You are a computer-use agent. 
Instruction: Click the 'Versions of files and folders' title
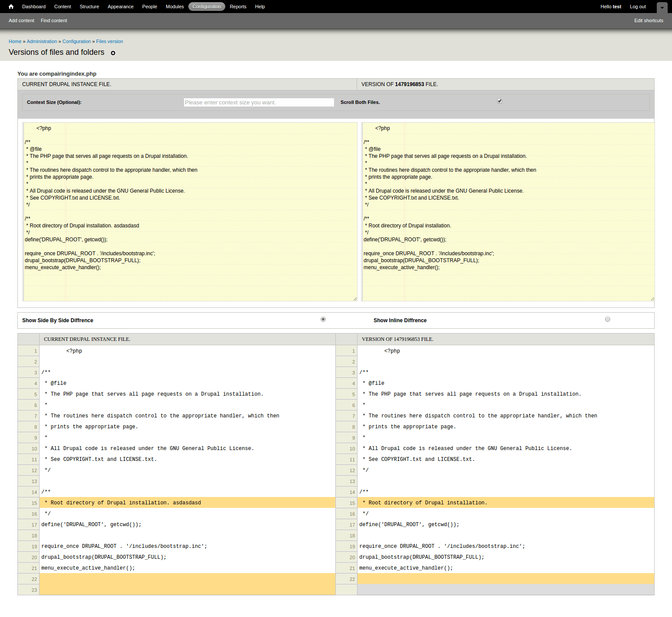coord(57,52)
